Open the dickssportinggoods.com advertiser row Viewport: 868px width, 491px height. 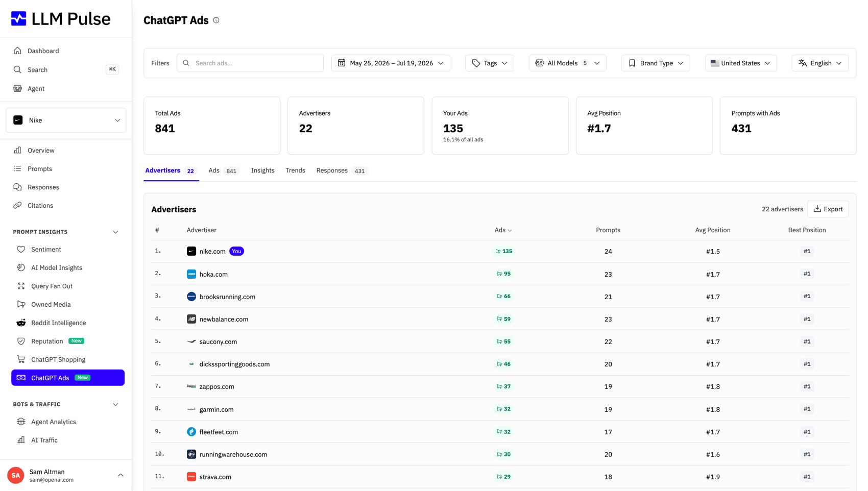click(x=500, y=364)
